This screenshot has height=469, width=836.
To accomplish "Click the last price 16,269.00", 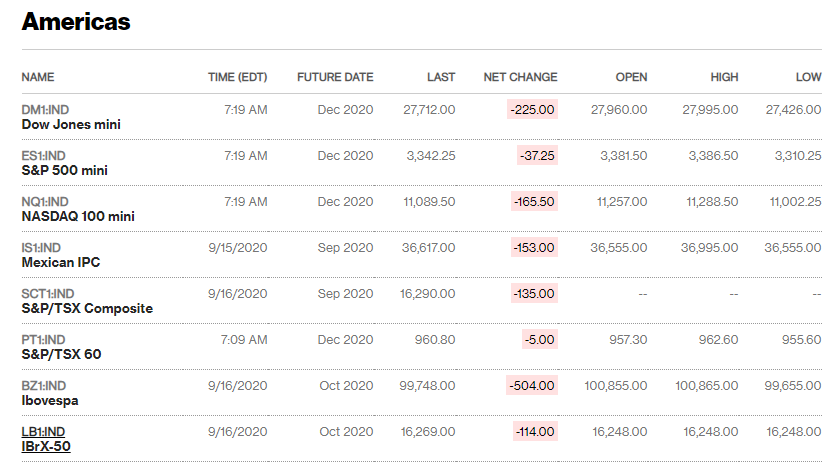I will coord(428,432).
